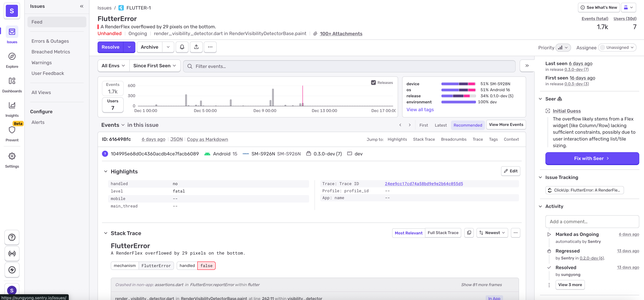
Task: Open Breached Metrics in Issues menu
Action: (x=51, y=52)
